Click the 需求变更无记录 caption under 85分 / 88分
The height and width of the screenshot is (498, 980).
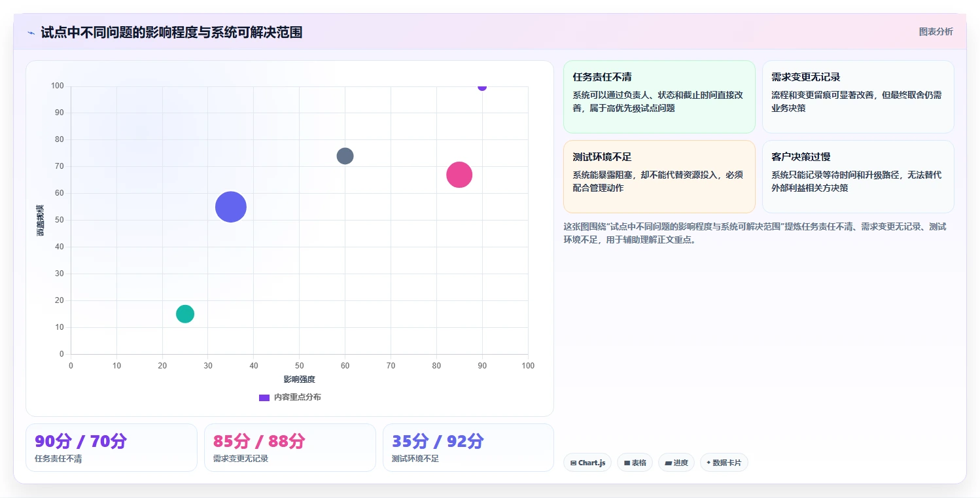tap(241, 459)
